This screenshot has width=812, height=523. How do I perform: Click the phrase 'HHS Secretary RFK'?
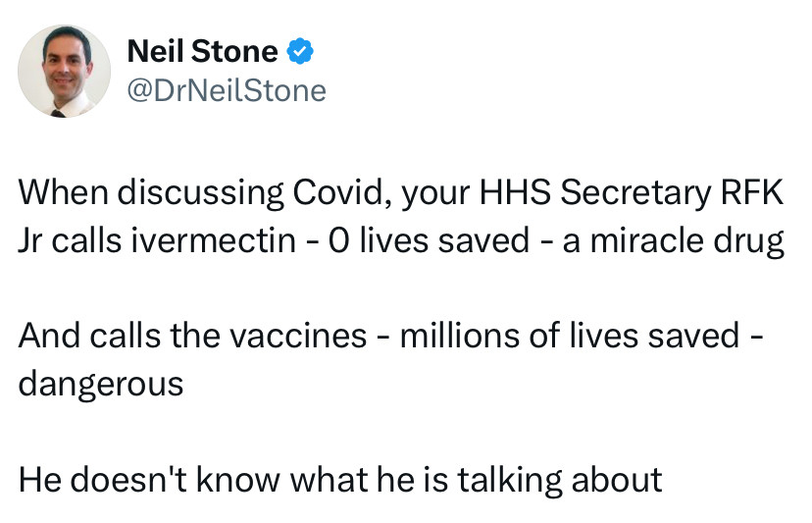[631, 191]
